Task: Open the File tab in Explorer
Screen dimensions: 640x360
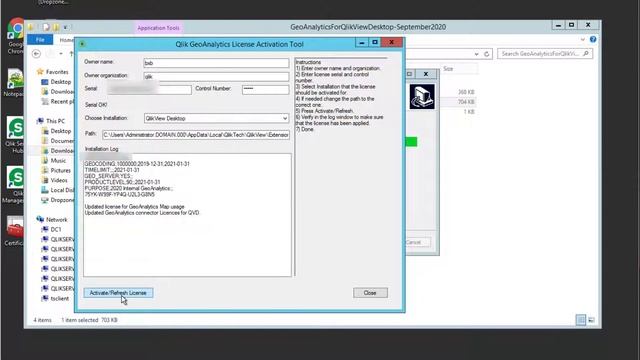Action: [x=40, y=40]
